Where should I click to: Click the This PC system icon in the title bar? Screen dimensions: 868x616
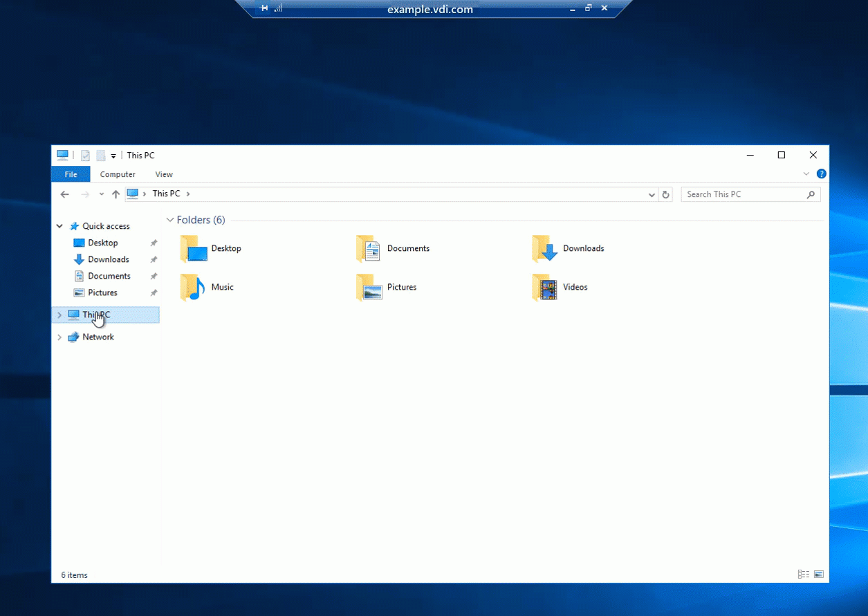[63, 155]
